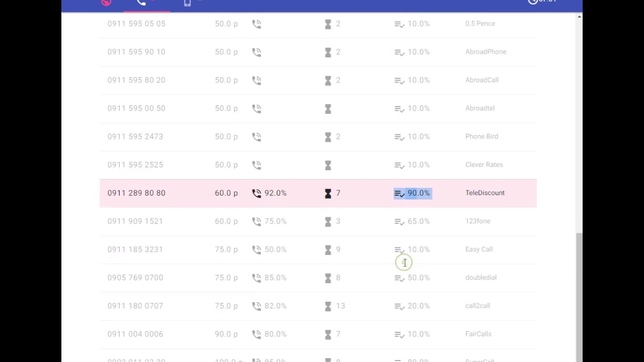Switch to the mobile phone tab
Image resolution: width=644 pixels, height=362 pixels.
[187, 3]
